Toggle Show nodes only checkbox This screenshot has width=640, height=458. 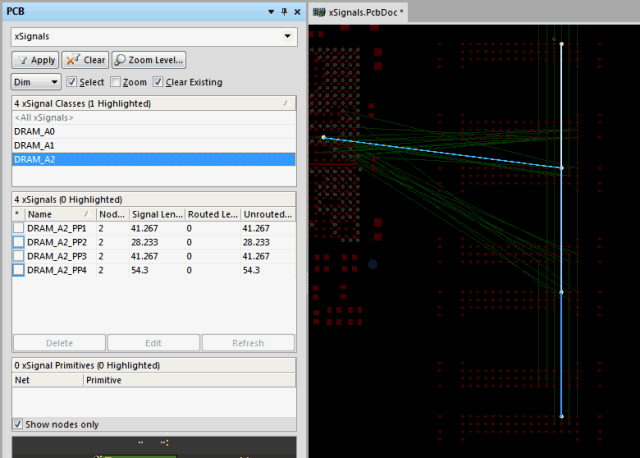coord(18,424)
